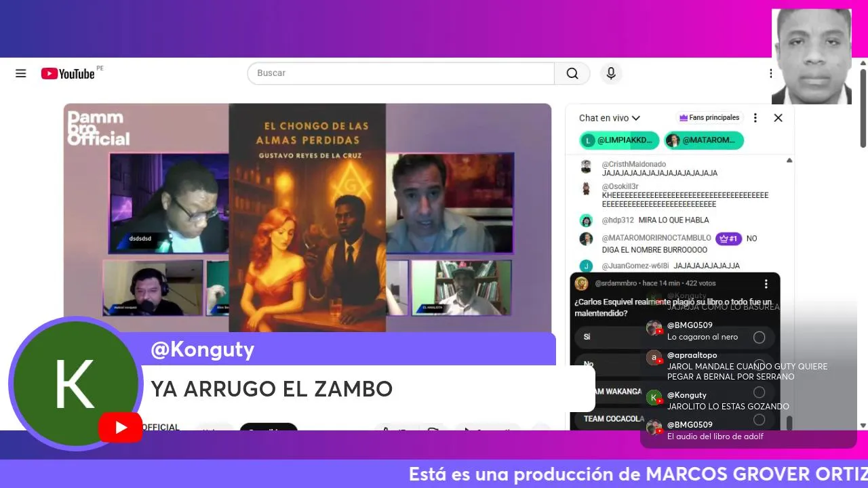Click @hdp312's chat avatar
The width and height of the screenshot is (868, 488).
pyautogui.click(x=586, y=220)
